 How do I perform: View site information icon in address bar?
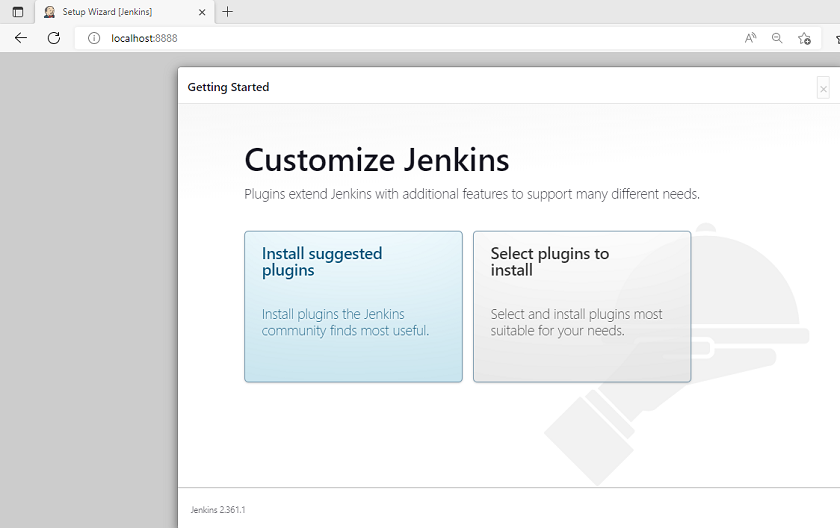[94, 38]
